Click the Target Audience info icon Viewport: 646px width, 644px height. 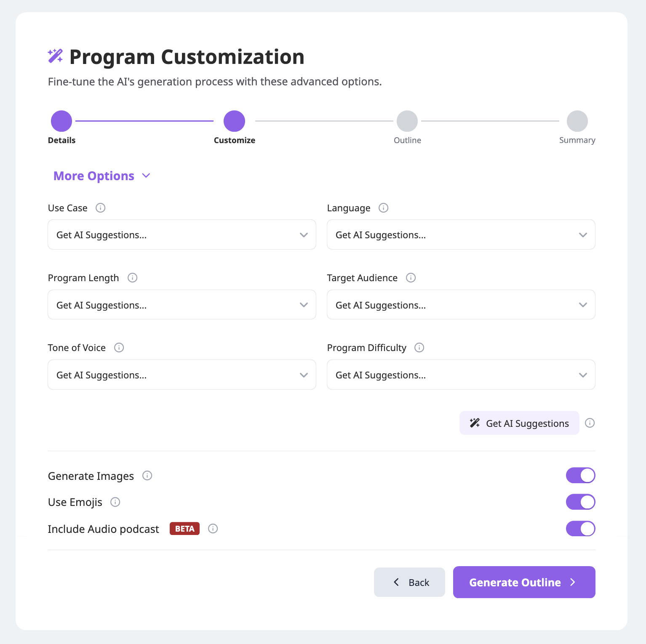click(x=411, y=278)
